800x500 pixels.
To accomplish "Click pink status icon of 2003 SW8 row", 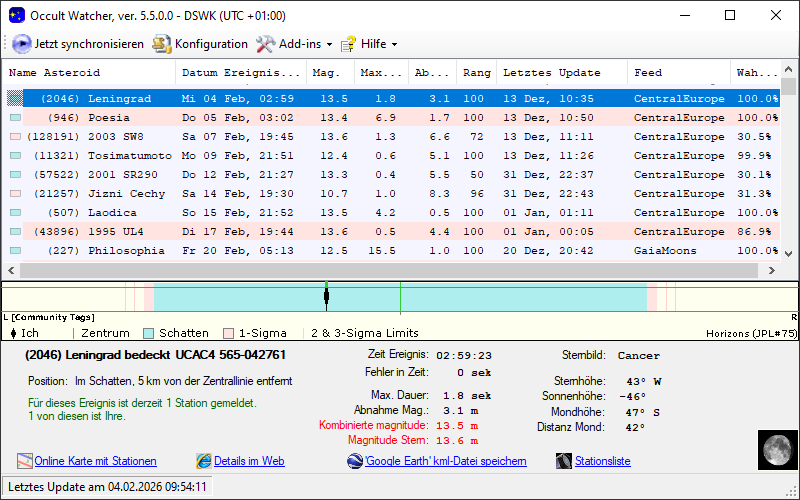I will (15, 137).
